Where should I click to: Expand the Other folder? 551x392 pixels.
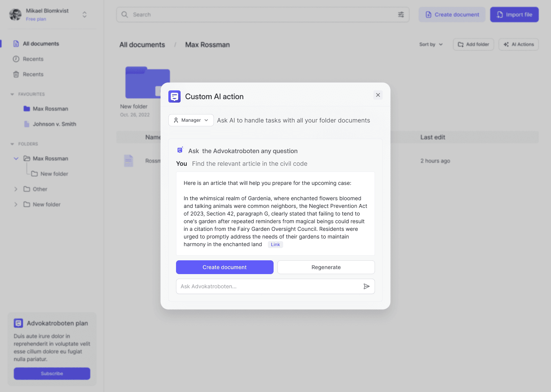click(16, 189)
